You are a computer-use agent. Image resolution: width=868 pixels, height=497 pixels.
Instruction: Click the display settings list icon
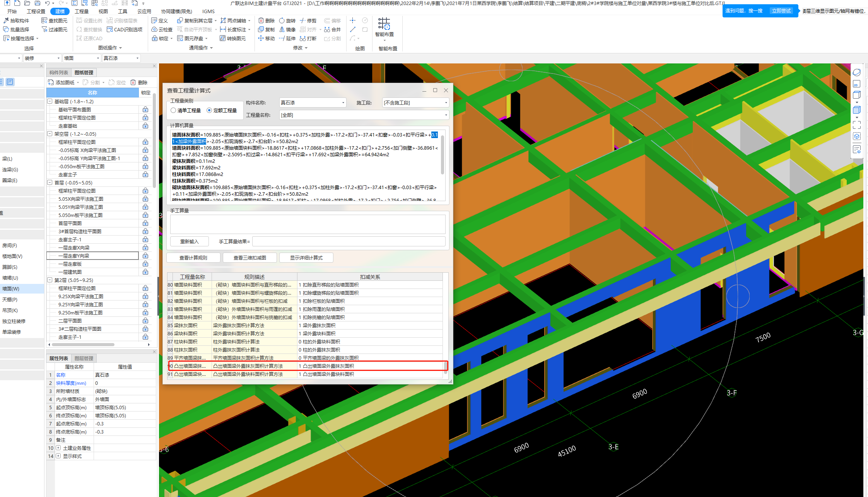(857, 150)
